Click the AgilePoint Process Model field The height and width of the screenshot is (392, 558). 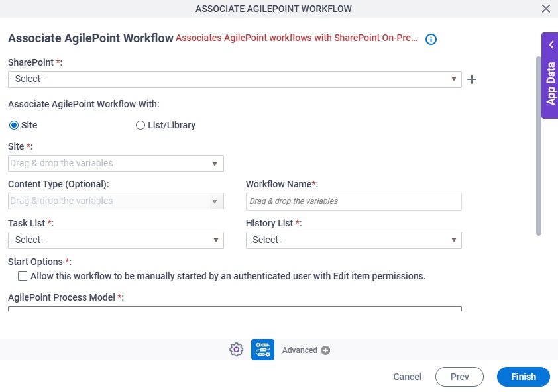[x=235, y=309]
